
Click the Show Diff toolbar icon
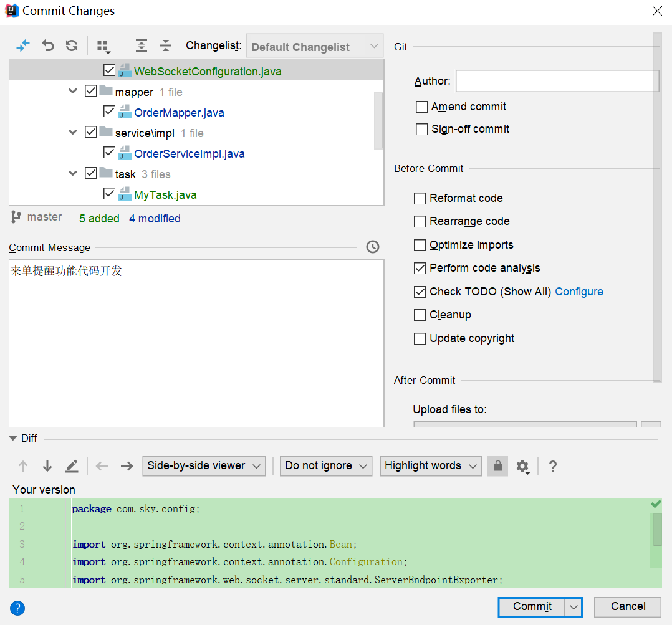[23, 45]
